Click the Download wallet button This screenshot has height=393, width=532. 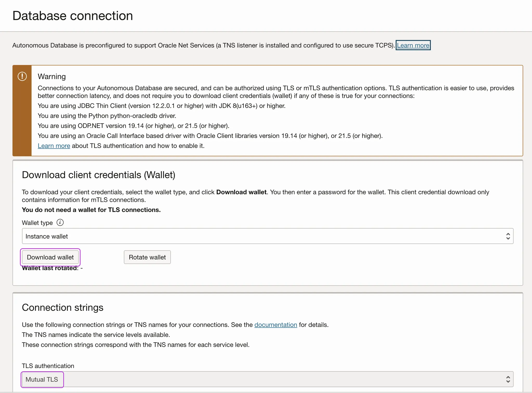coord(50,257)
